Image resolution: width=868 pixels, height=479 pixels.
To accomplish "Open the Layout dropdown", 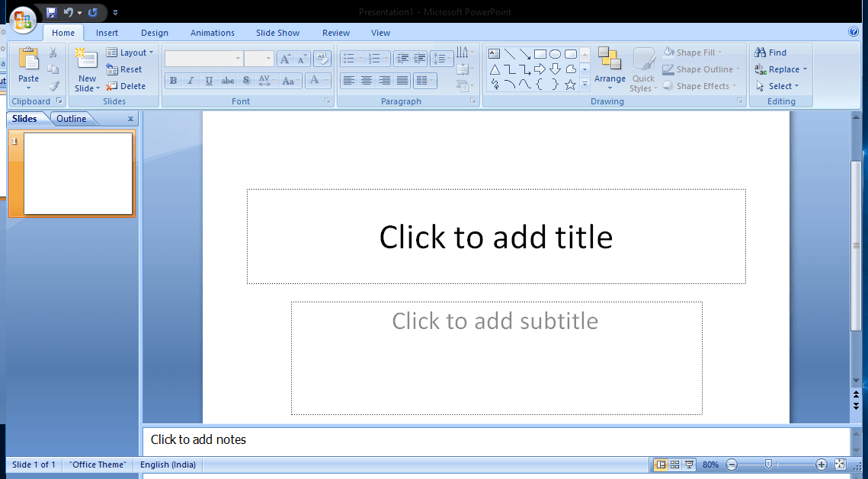I will [130, 52].
